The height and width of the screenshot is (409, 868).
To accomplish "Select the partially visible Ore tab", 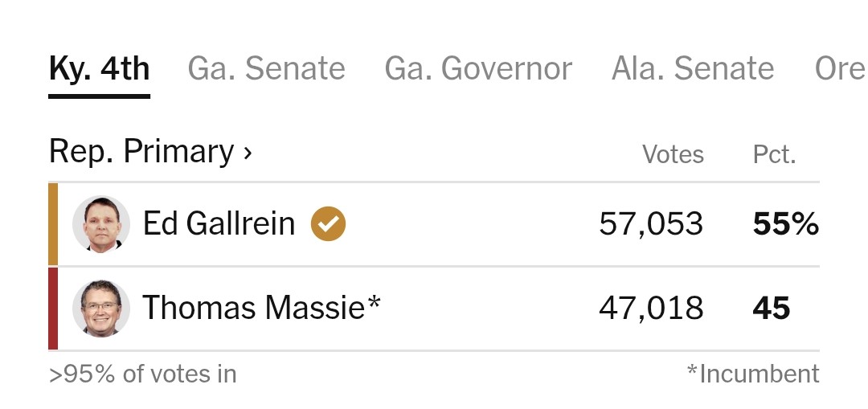I will tap(841, 68).
